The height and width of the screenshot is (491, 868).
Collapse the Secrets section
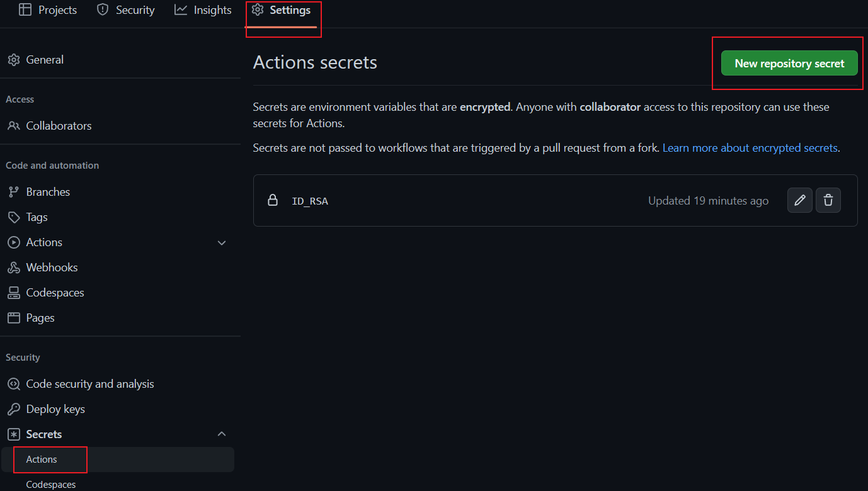(x=221, y=434)
